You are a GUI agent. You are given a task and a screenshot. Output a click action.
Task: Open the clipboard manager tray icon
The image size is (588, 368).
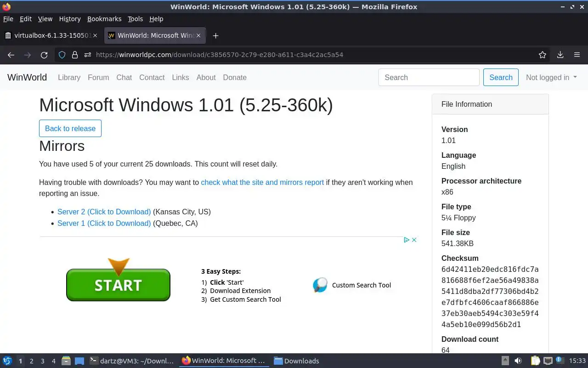(x=535, y=361)
